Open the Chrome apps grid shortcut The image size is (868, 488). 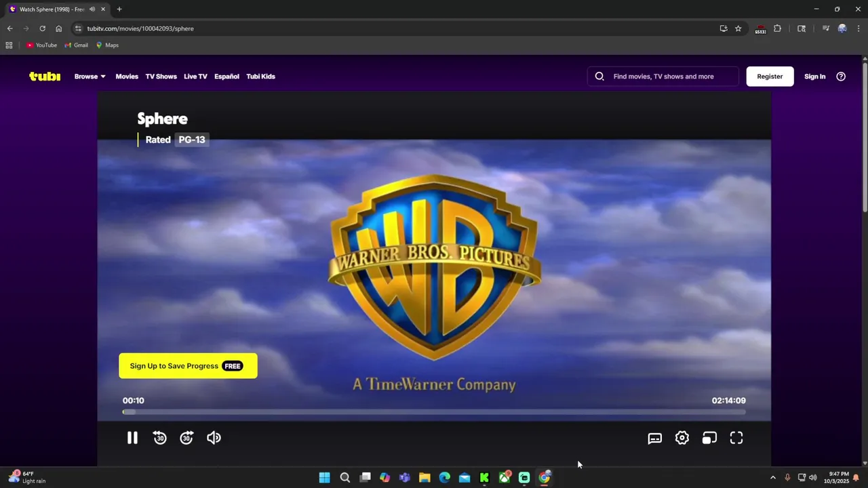(x=9, y=45)
